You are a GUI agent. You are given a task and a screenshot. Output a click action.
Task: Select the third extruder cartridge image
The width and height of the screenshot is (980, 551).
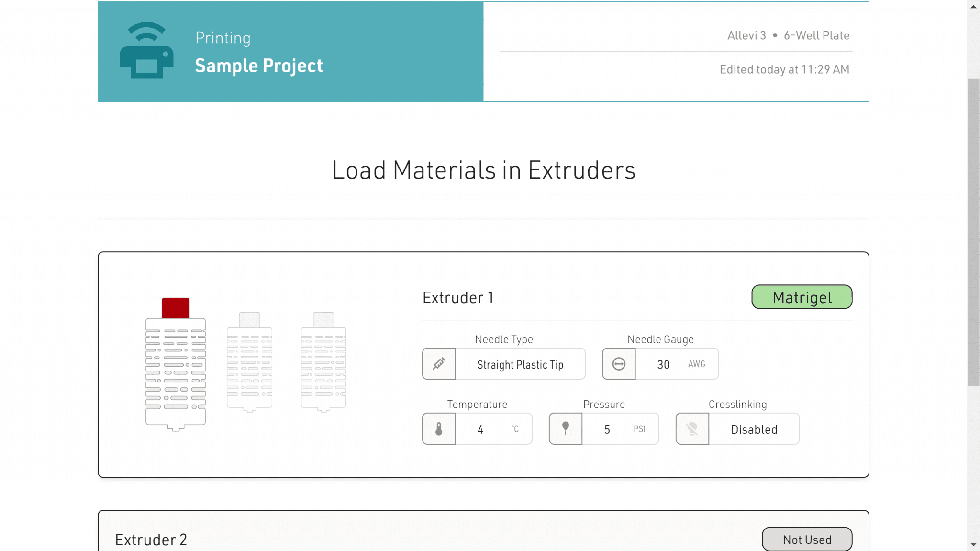click(323, 362)
